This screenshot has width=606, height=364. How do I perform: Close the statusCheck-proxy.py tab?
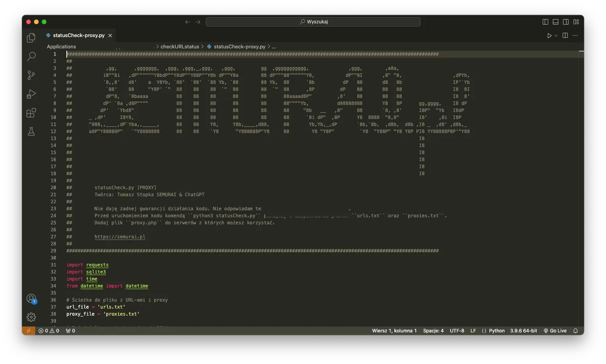[x=110, y=36]
